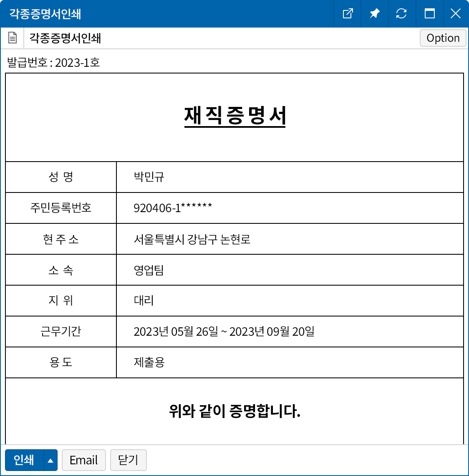Refresh the certificate view
The width and height of the screenshot is (469, 476).
click(401, 14)
